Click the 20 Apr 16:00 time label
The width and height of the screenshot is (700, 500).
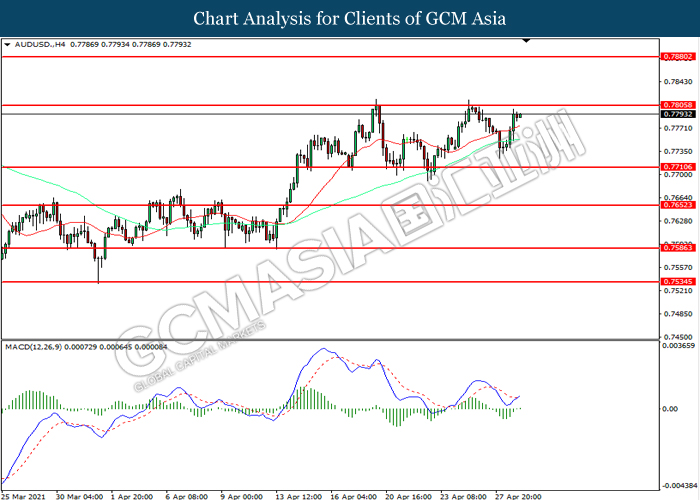(408, 496)
